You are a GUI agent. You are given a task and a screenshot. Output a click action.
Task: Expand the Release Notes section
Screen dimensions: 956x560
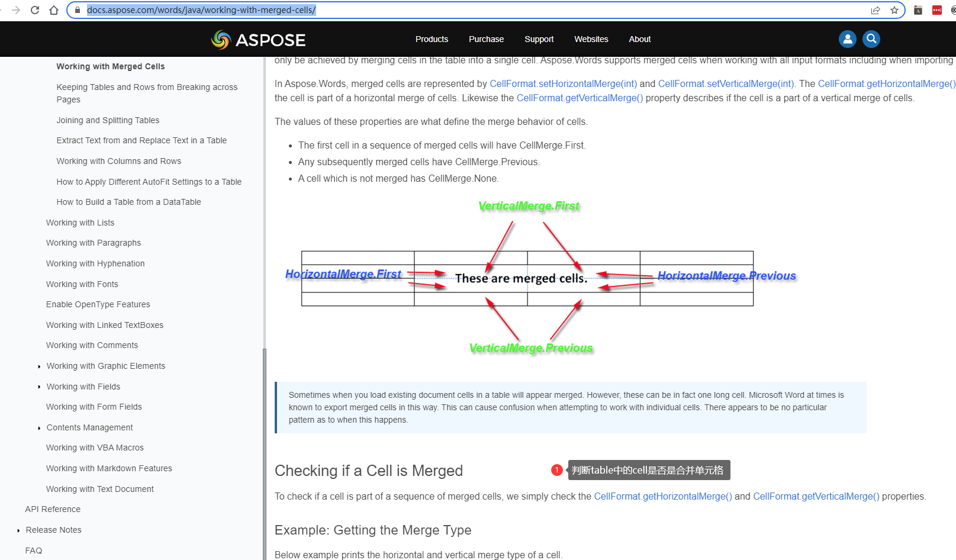click(18, 530)
